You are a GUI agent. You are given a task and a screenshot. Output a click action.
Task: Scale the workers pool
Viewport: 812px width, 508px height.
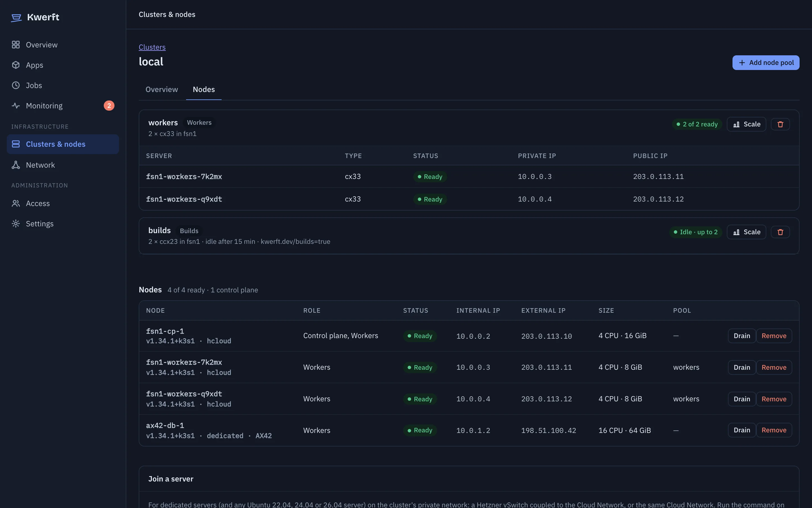click(x=747, y=124)
